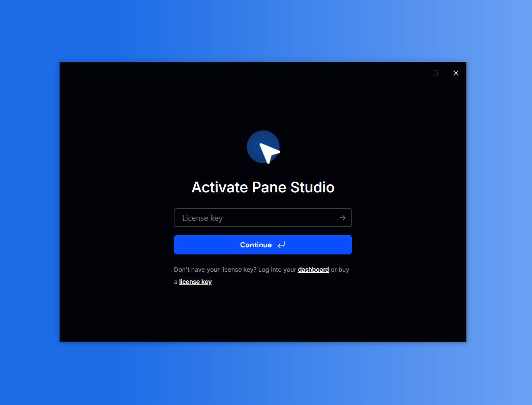Click "Don't have your license key?" text
The width and height of the screenshot is (532, 405).
(215, 270)
